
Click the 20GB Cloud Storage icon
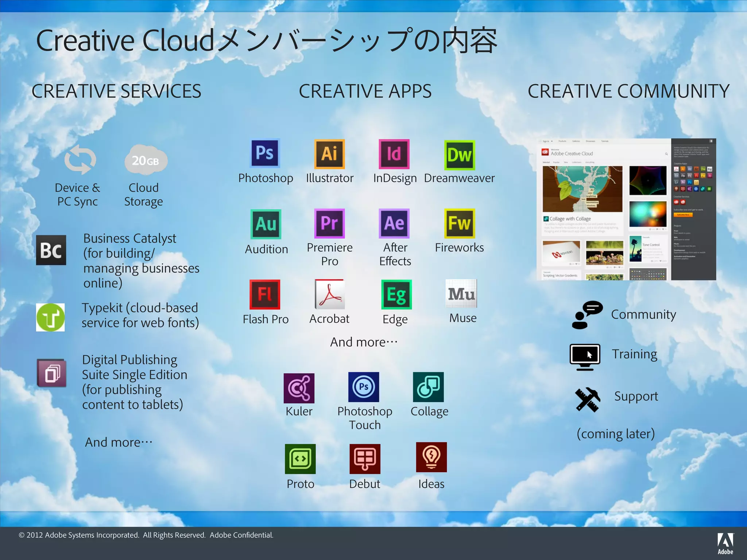point(146,160)
